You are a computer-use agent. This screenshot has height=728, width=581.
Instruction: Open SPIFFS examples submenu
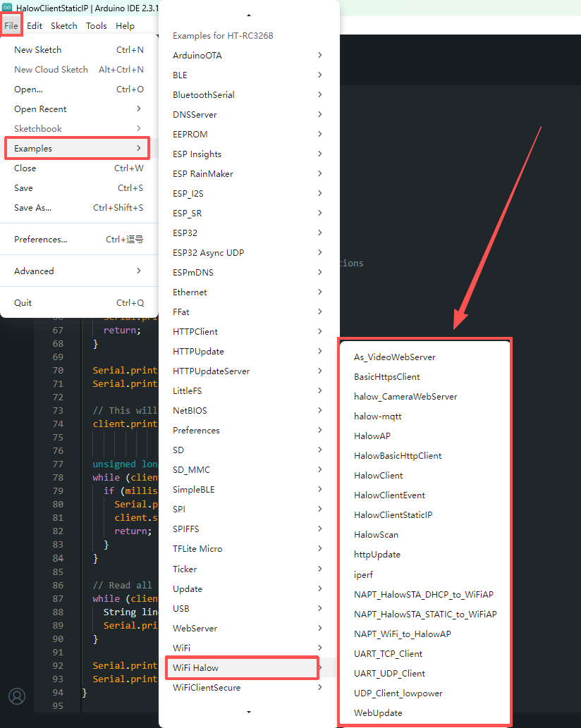pyautogui.click(x=249, y=529)
